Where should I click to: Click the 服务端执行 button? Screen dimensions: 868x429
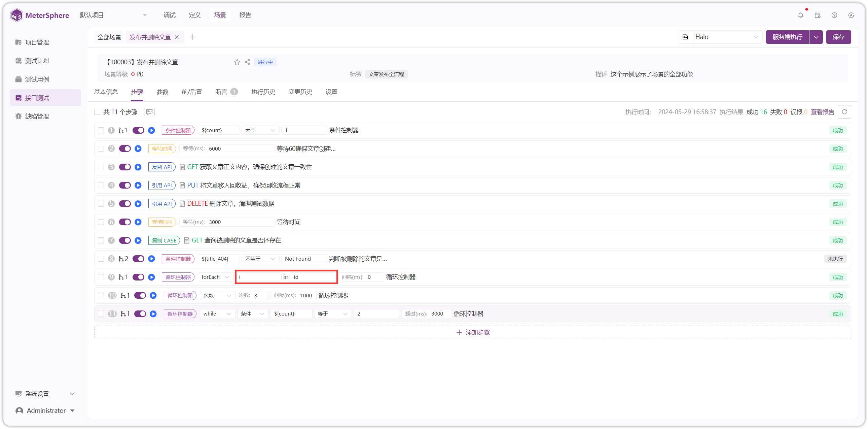[x=787, y=37]
